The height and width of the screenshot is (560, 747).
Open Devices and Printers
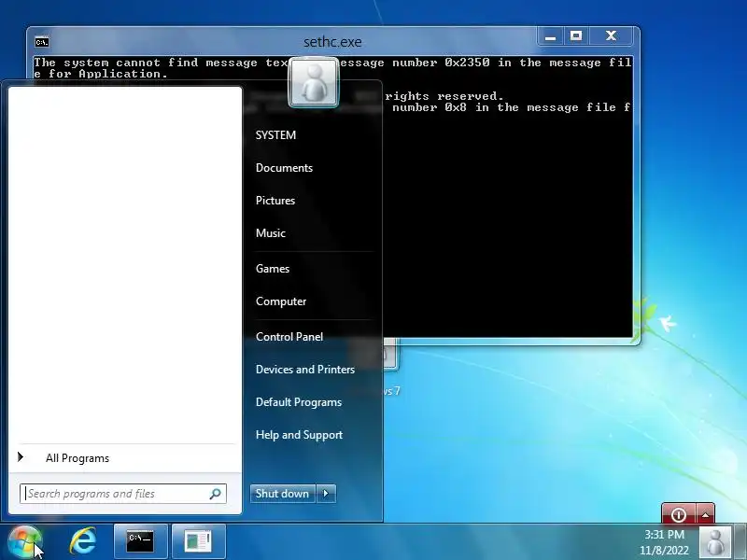coord(305,370)
